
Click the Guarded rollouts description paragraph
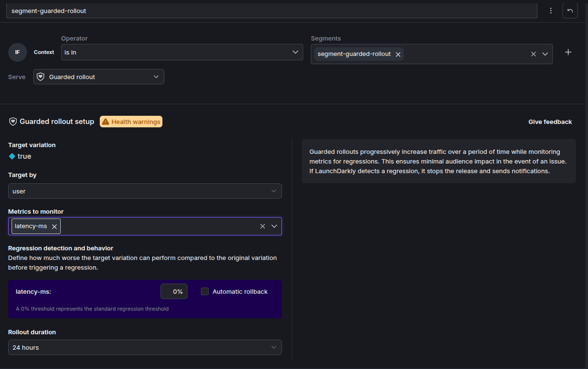click(438, 161)
